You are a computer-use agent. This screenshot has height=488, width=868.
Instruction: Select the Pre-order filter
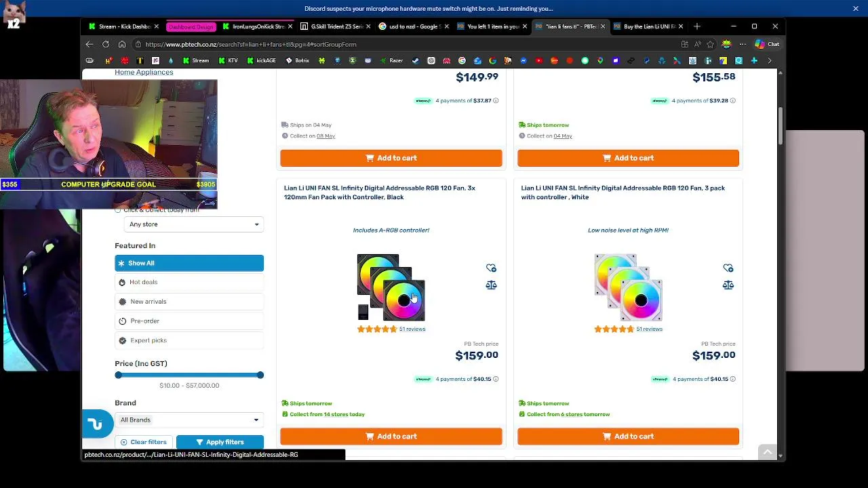189,321
